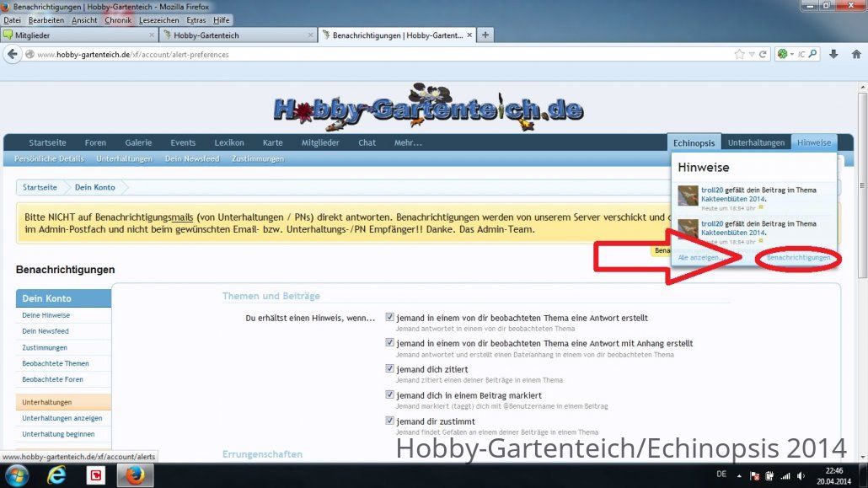The width and height of the screenshot is (868, 488).
Task: Open a new tab with the plus button
Action: click(485, 35)
